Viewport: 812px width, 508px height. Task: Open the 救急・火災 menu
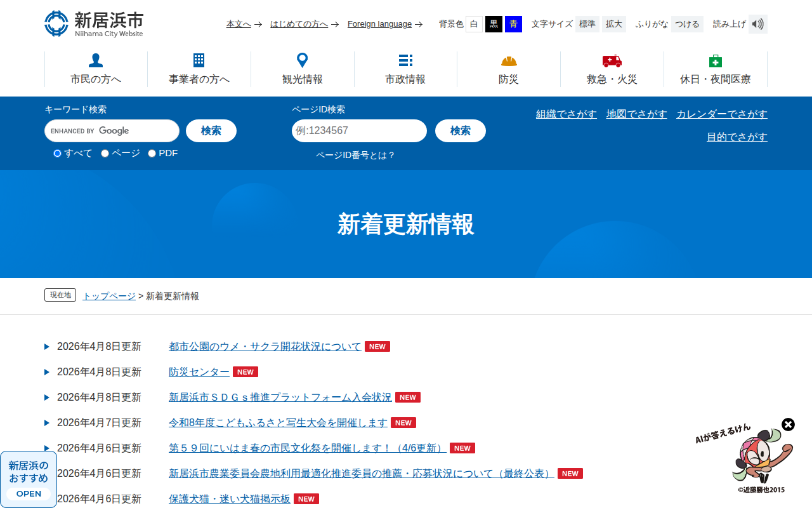pos(612,69)
